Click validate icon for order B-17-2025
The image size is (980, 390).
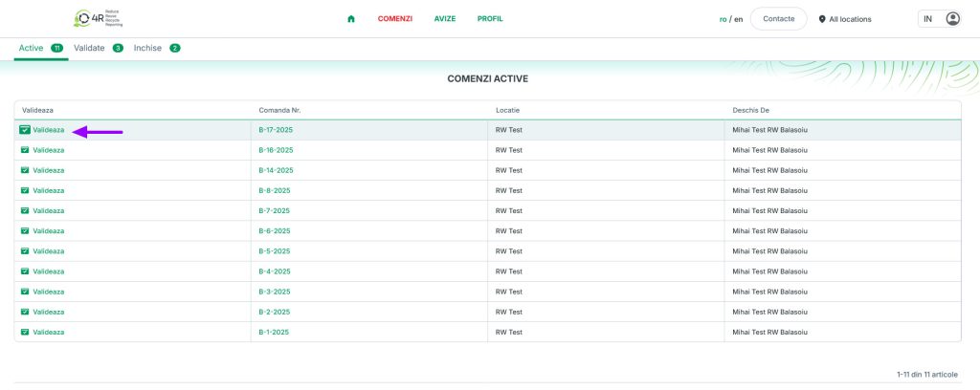pos(24,130)
